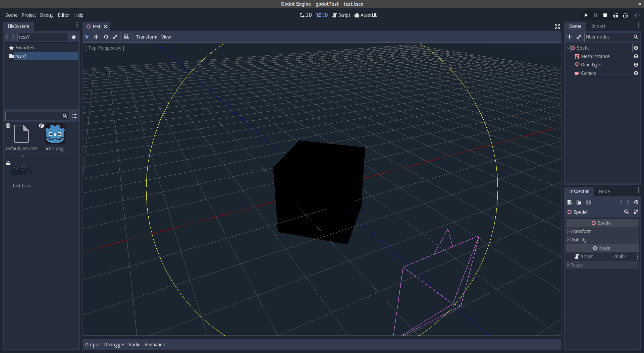Image resolution: width=644 pixels, height=353 pixels.
Task: Go to previous directory in FileSystem
Action: pyautogui.click(x=7, y=37)
